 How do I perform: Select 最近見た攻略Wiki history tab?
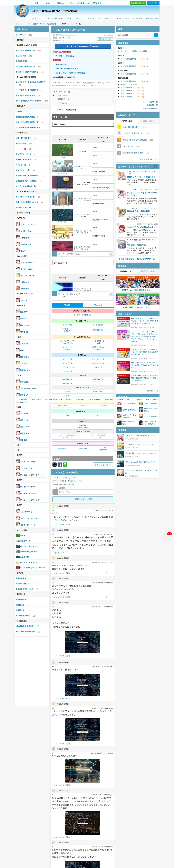148,271
